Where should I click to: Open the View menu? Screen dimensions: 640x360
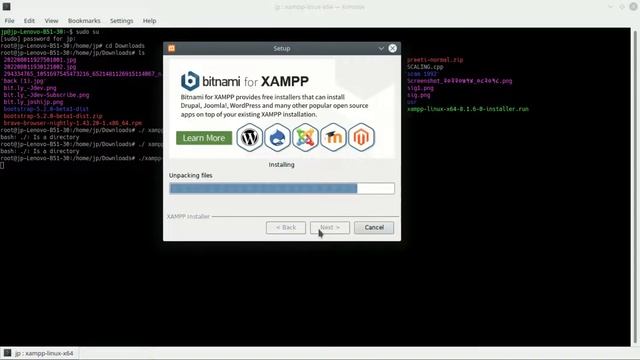click(x=51, y=20)
